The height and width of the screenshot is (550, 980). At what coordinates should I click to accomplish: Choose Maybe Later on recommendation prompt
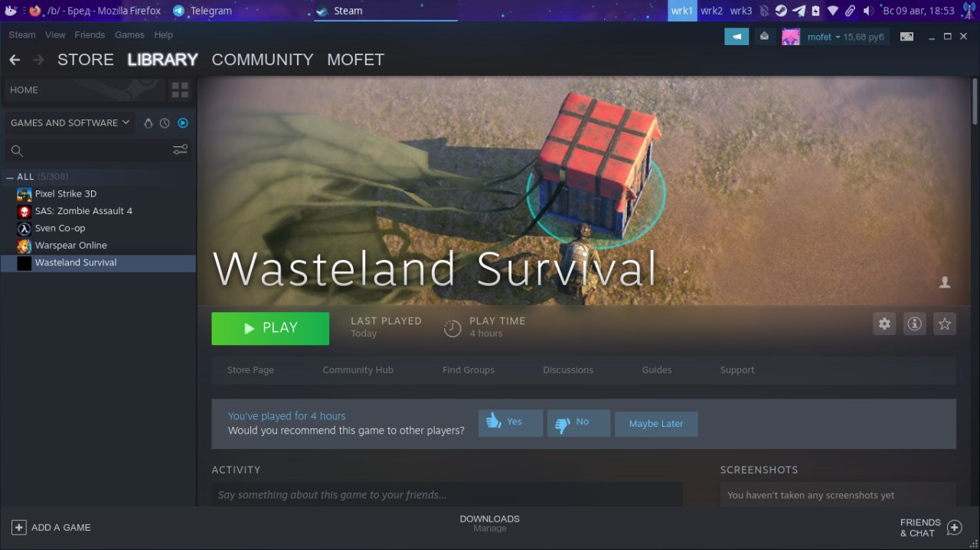click(656, 424)
